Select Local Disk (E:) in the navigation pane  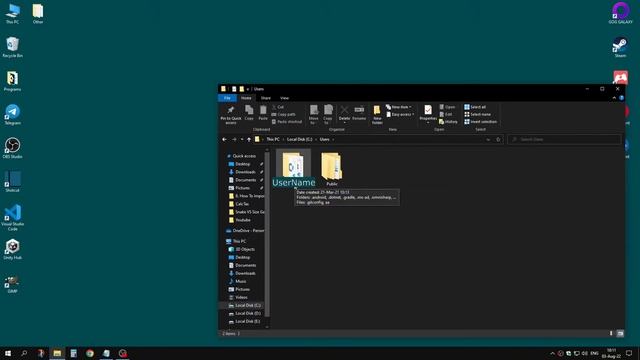pyautogui.click(x=248, y=321)
